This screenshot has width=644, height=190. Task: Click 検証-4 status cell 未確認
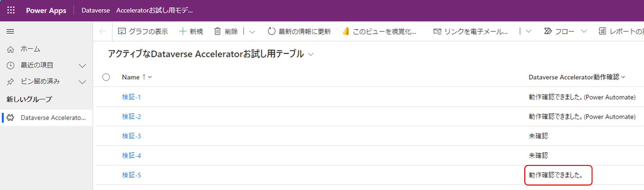point(538,156)
